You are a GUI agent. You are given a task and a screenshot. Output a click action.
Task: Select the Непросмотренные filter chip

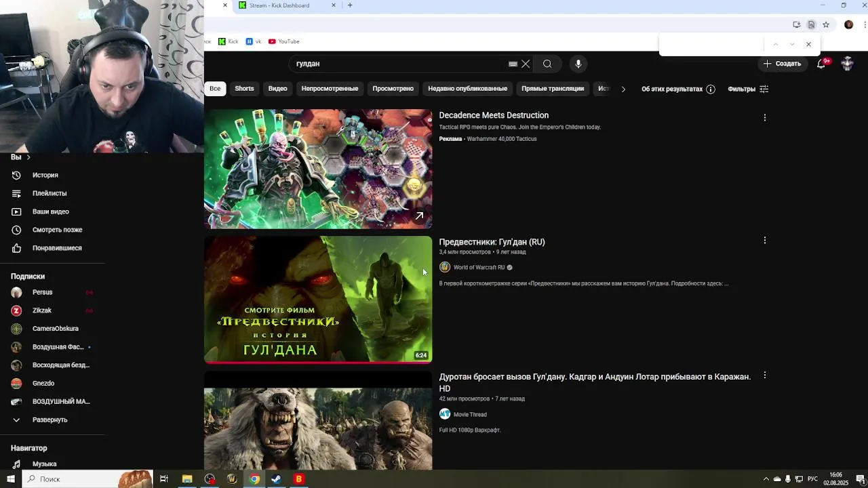tap(330, 89)
